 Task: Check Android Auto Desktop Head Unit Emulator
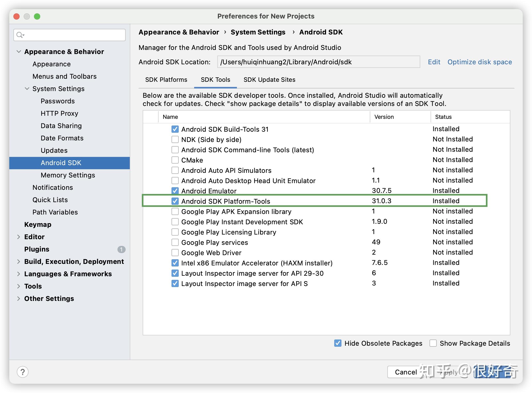pyautogui.click(x=175, y=181)
